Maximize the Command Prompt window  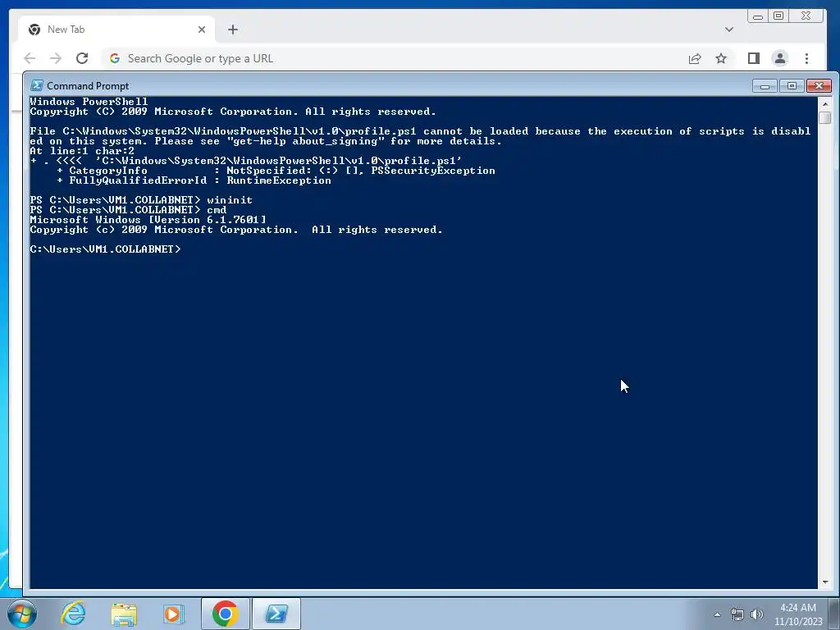click(x=792, y=85)
